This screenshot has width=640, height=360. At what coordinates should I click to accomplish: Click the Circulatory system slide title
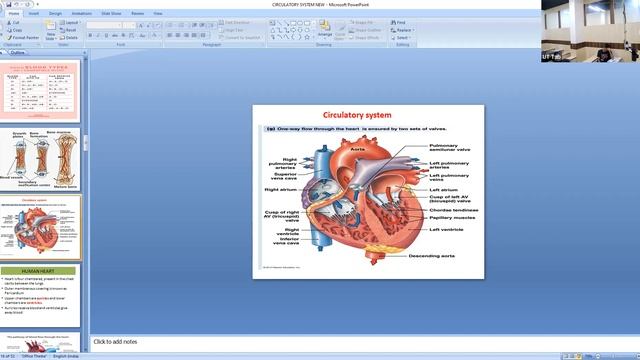pos(357,115)
